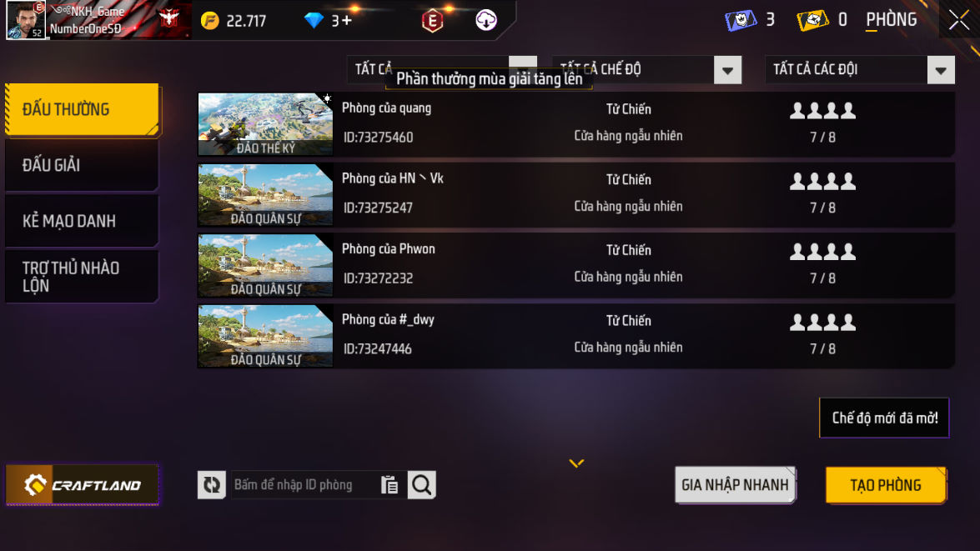Tap the purple room card ticket icon
980x551 pixels.
click(x=740, y=20)
